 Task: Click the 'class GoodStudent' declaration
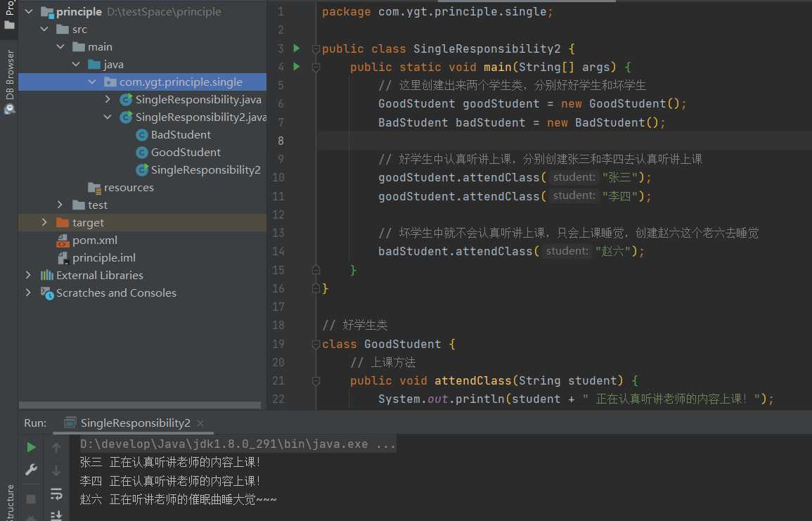[x=382, y=345]
